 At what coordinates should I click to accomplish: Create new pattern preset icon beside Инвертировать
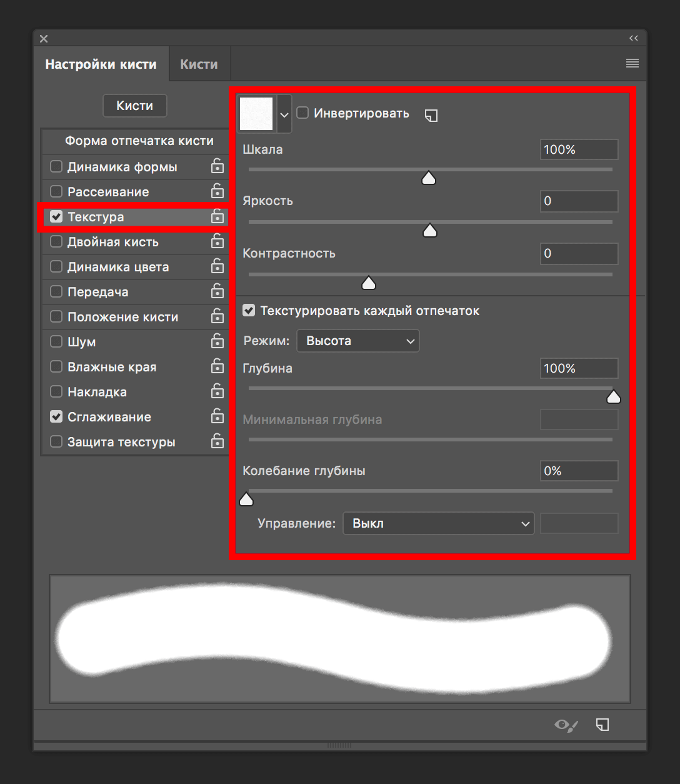coord(431,115)
